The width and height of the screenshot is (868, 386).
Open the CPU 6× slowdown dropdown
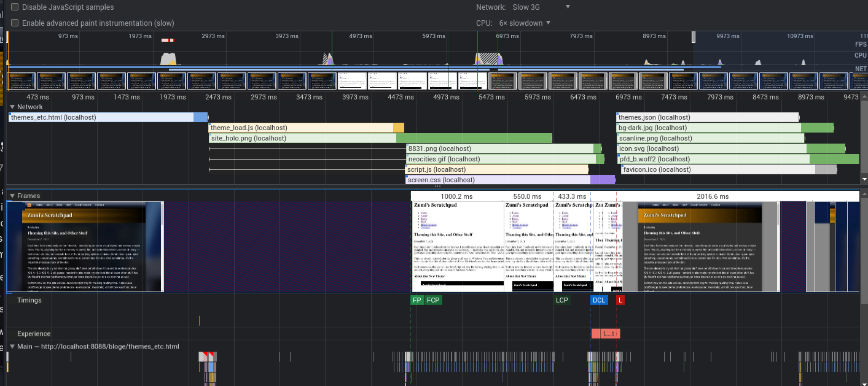point(525,23)
